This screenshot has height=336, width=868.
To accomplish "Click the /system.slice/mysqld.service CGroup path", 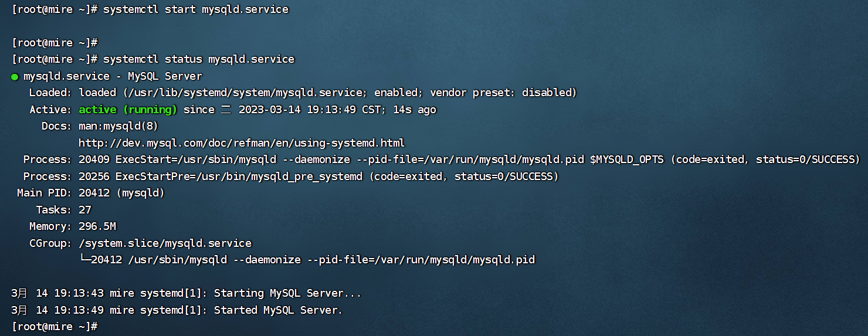I will pyautogui.click(x=165, y=243).
